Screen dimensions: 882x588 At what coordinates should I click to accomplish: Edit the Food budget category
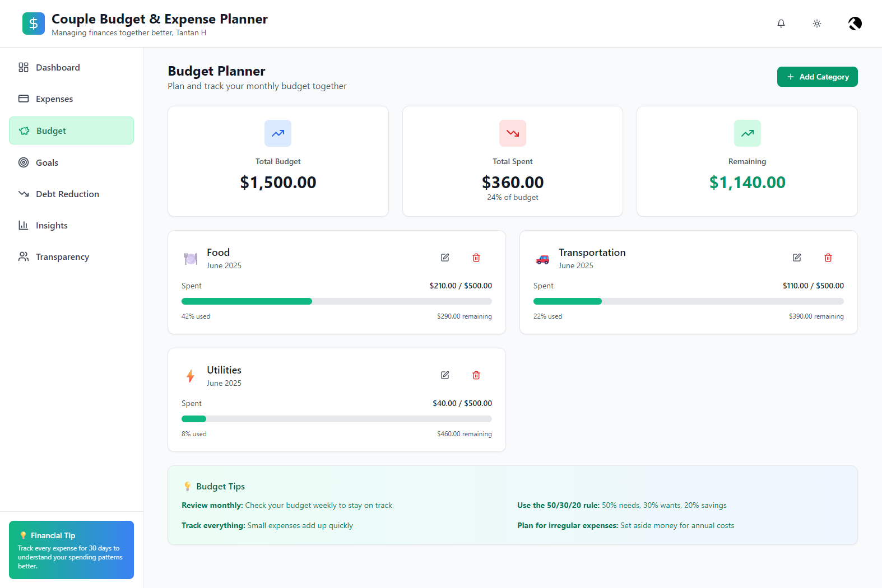coord(445,258)
